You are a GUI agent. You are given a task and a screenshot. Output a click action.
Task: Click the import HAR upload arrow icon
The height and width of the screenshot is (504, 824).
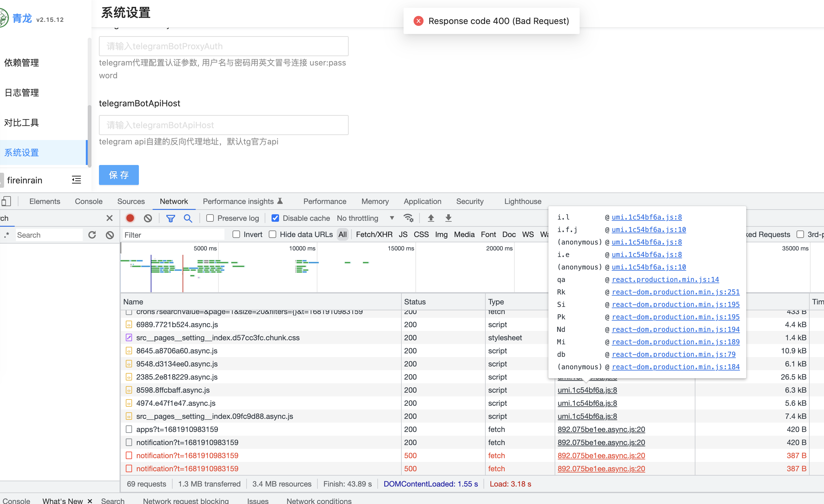point(431,218)
